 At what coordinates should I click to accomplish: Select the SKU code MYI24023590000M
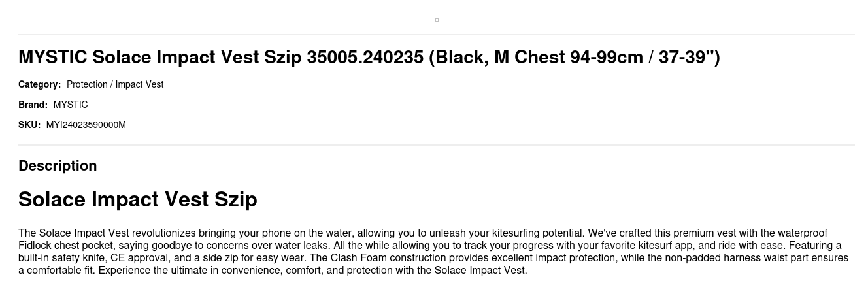pyautogui.click(x=86, y=125)
